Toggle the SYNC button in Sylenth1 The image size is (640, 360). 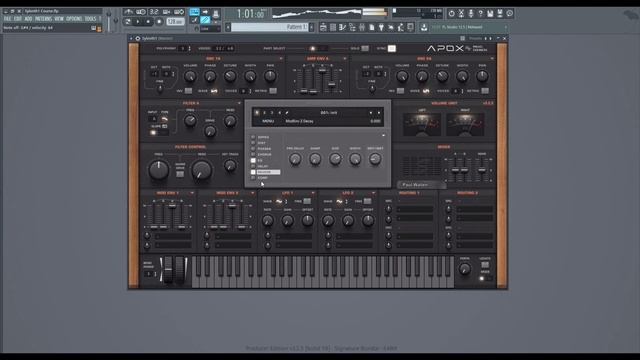tap(392, 49)
